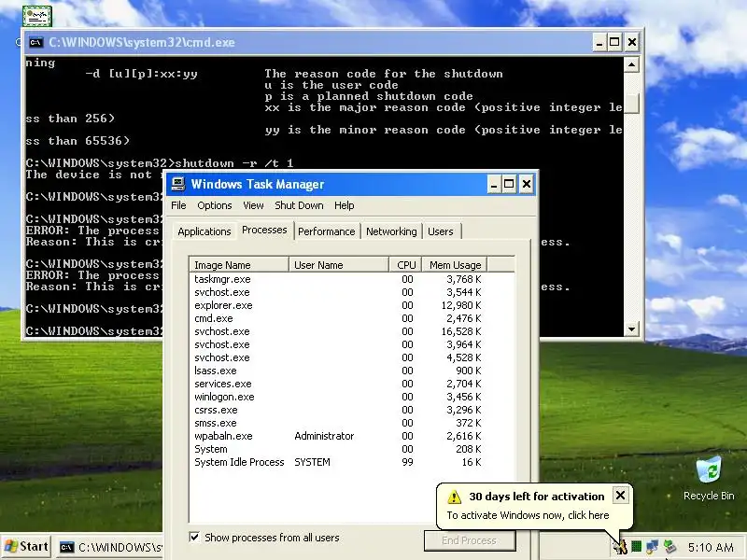Open the Shut Down menu in Task Manager

[x=299, y=205]
